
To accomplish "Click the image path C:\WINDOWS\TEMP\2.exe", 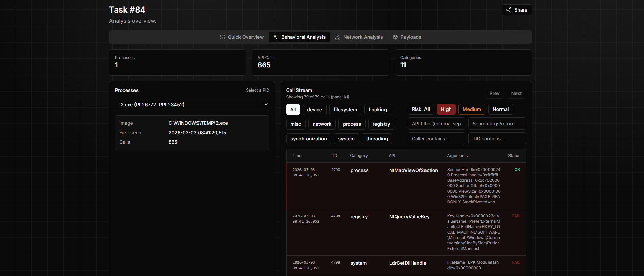I will pos(198,123).
